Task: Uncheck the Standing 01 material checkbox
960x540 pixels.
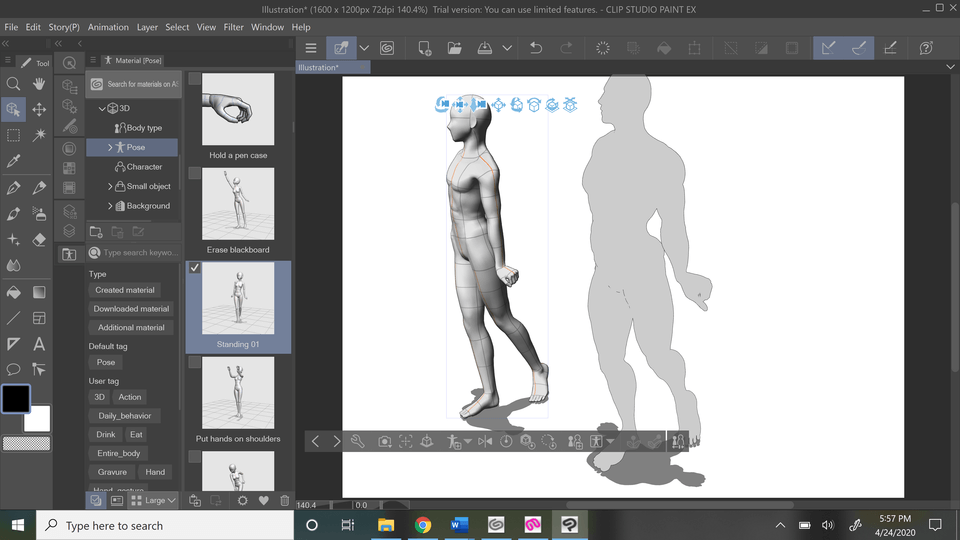Action: click(195, 268)
